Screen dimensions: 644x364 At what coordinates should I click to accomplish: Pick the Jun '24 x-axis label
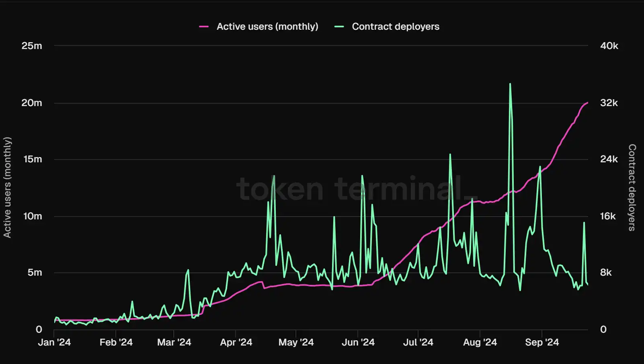pyautogui.click(x=358, y=342)
